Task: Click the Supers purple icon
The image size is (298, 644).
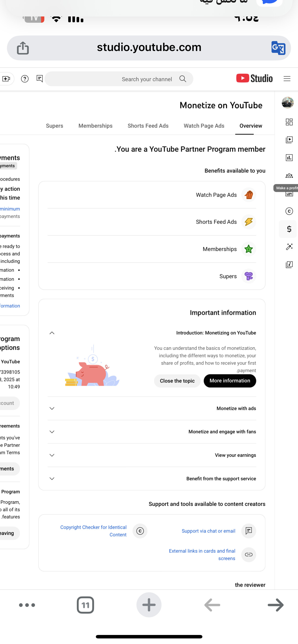Action: pos(249,276)
